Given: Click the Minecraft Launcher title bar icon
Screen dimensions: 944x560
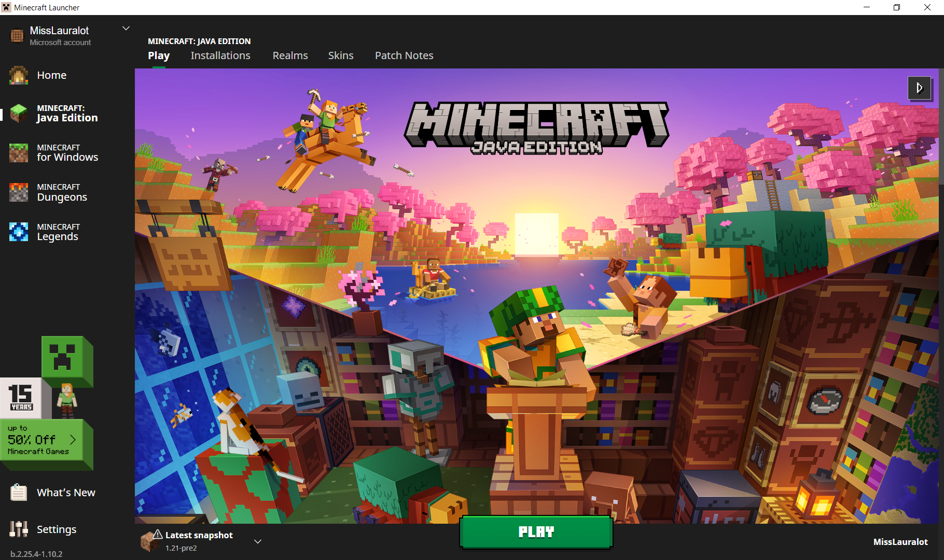Looking at the screenshot, I should click(6, 7).
